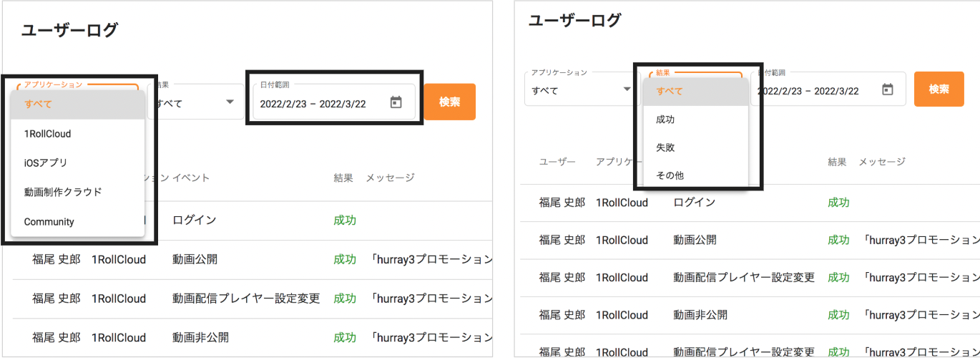Click the 検索 button in left screenshot
The width and height of the screenshot is (980, 358).
tap(450, 102)
